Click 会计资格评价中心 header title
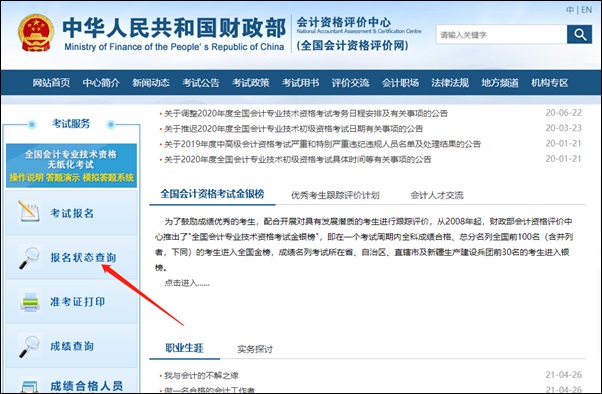Image resolution: width=602 pixels, height=394 pixels. click(344, 22)
